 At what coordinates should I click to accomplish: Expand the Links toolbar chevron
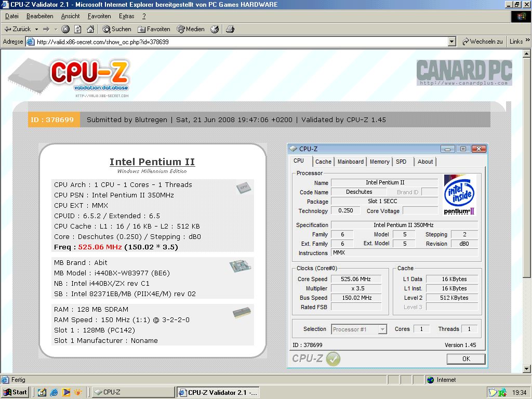pos(528,40)
